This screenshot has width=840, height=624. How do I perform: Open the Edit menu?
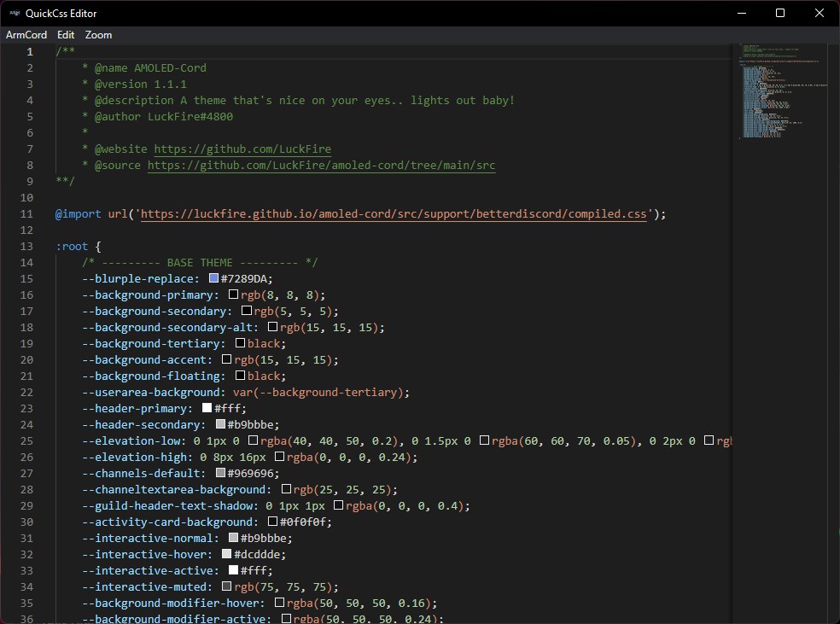[x=65, y=35]
